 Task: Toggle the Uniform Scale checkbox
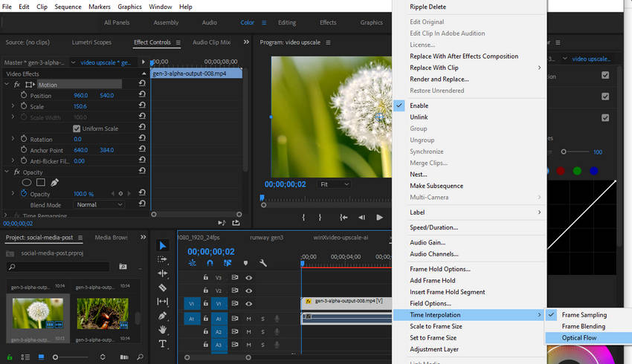click(77, 129)
